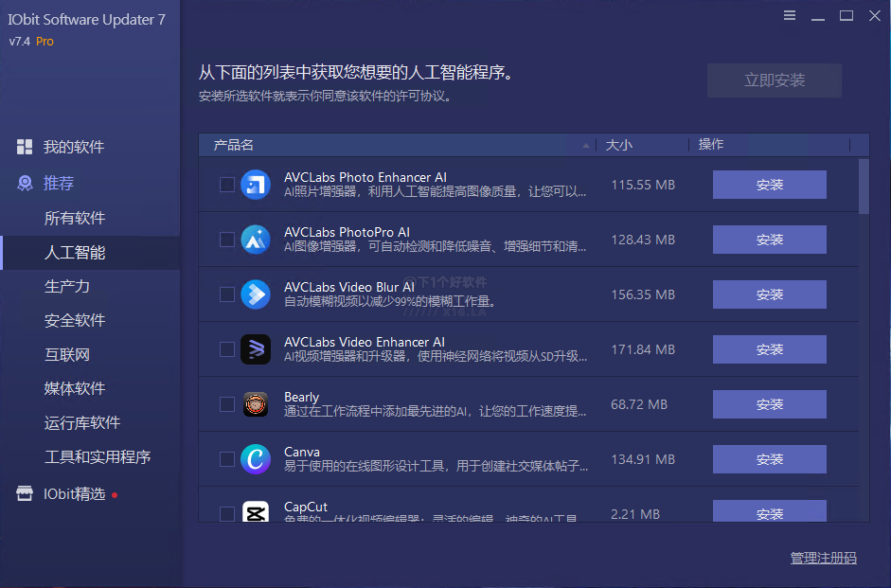Sort by the 产品名 column arrow
Screen dimensions: 891x588
[x=586, y=146]
